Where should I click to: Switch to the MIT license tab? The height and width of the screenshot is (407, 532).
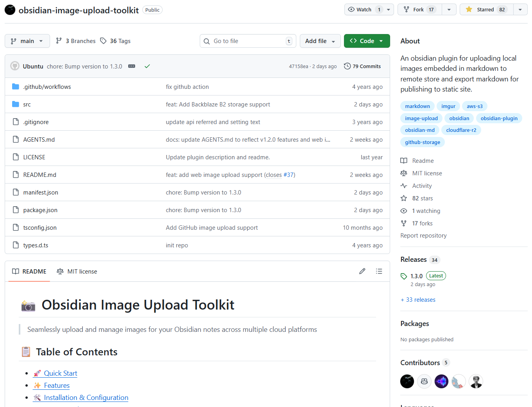tap(77, 271)
